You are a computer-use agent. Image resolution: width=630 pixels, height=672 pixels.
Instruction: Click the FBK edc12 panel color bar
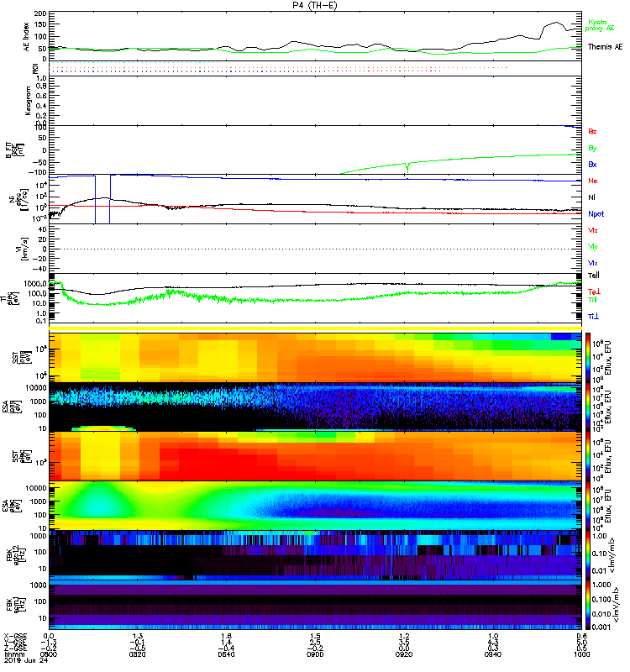click(x=587, y=555)
